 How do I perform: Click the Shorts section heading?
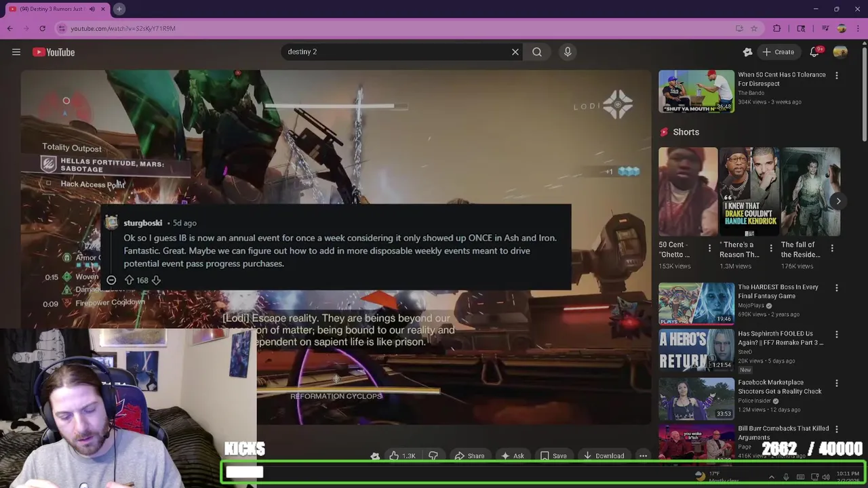coord(686,132)
